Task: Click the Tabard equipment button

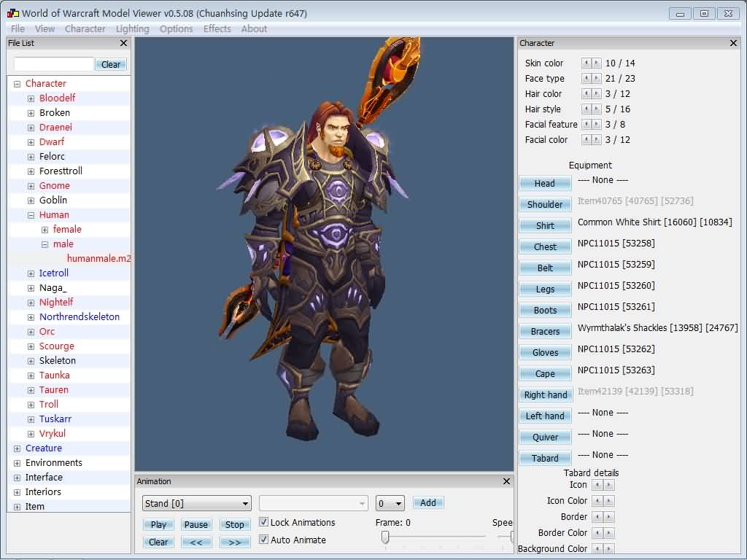Action: tap(545, 458)
